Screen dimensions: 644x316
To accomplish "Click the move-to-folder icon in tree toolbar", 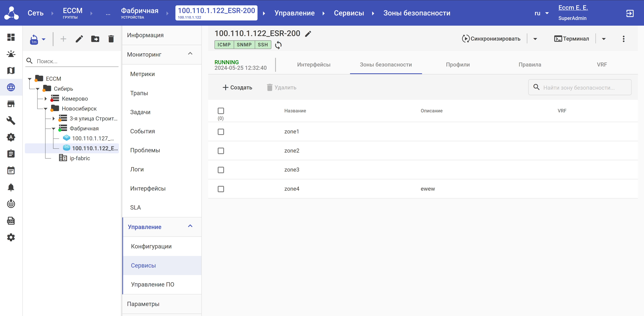I will coord(95,39).
